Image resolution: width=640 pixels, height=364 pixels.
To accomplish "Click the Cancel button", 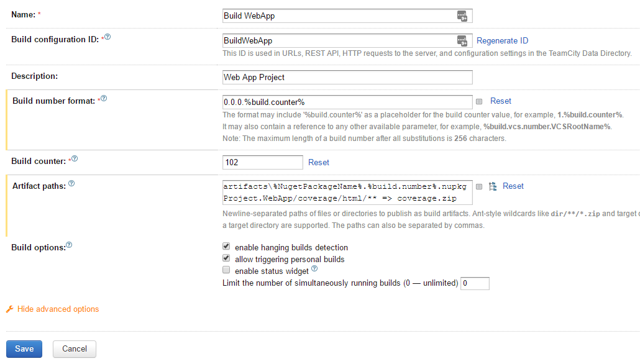I will click(75, 349).
